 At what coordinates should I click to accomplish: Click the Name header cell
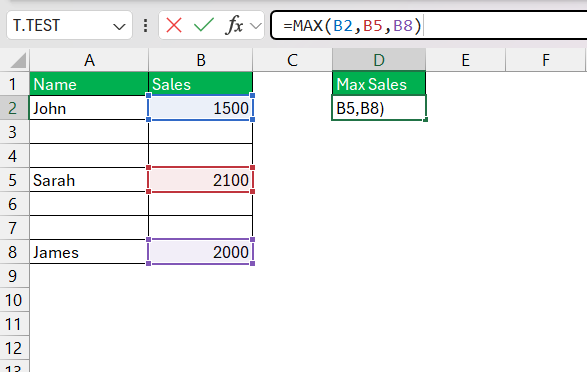pyautogui.click(x=89, y=84)
